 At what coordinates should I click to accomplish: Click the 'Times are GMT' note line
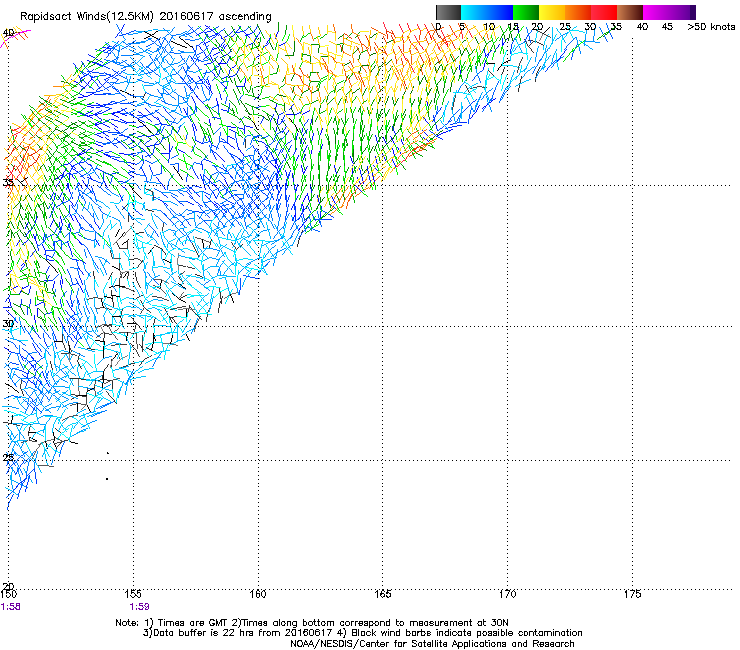pos(312,623)
